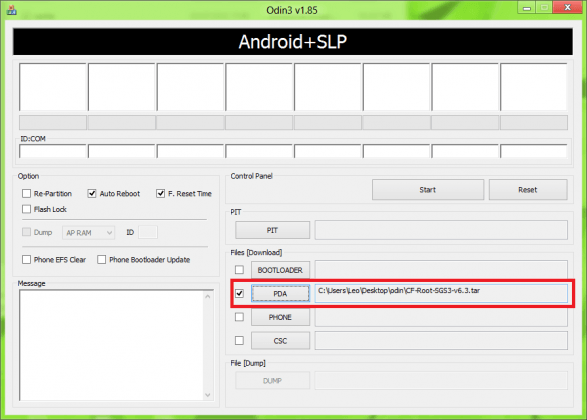Start the flashing process
Viewport: 587px width, 420px height.
point(428,190)
